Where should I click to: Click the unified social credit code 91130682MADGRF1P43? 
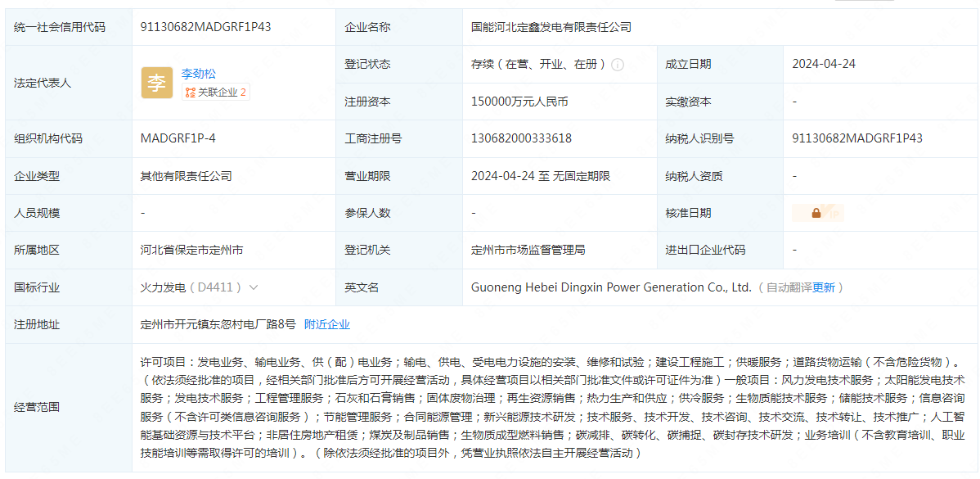coord(205,27)
